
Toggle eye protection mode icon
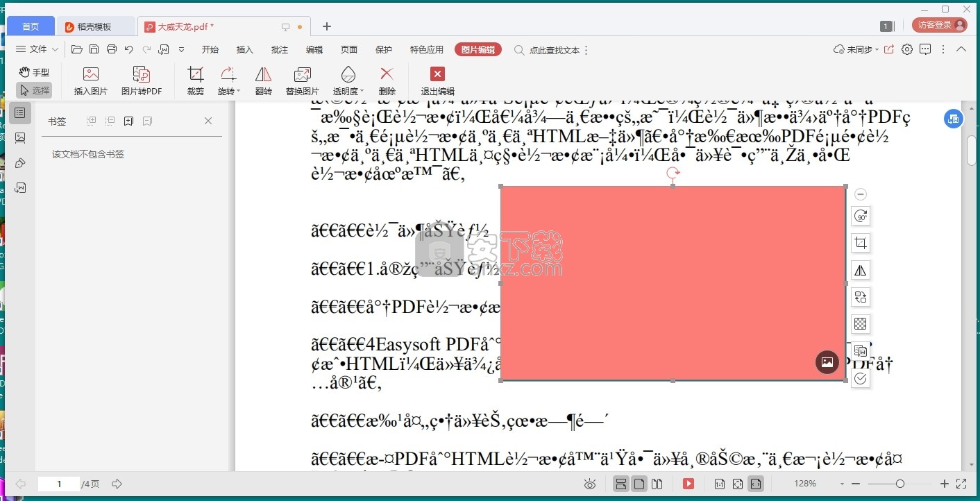[x=590, y=484]
